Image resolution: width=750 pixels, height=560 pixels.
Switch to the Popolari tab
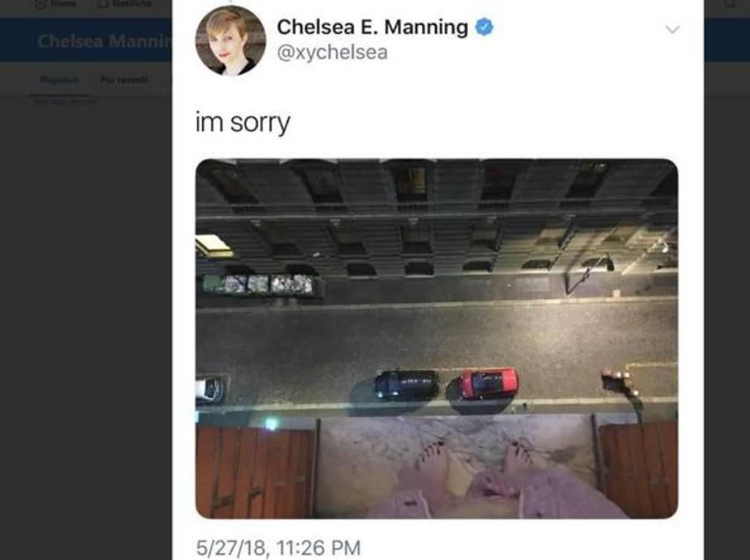coord(59,79)
